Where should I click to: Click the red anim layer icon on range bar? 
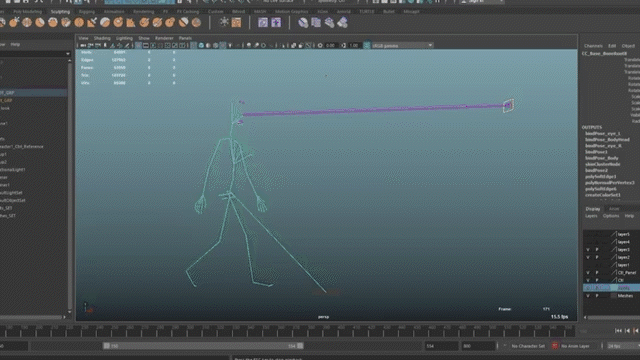point(555,346)
